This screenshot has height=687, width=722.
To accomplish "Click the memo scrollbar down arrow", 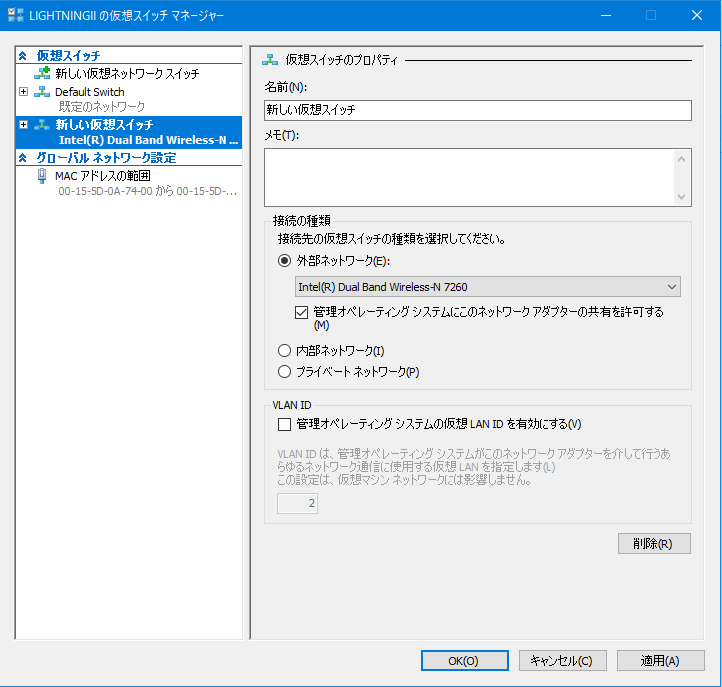I will (x=682, y=197).
